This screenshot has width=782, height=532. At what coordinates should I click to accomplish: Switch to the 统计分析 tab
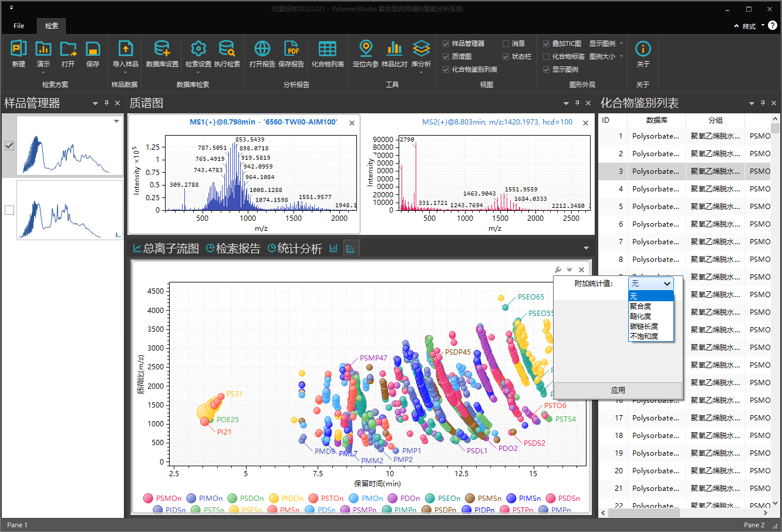click(x=295, y=248)
